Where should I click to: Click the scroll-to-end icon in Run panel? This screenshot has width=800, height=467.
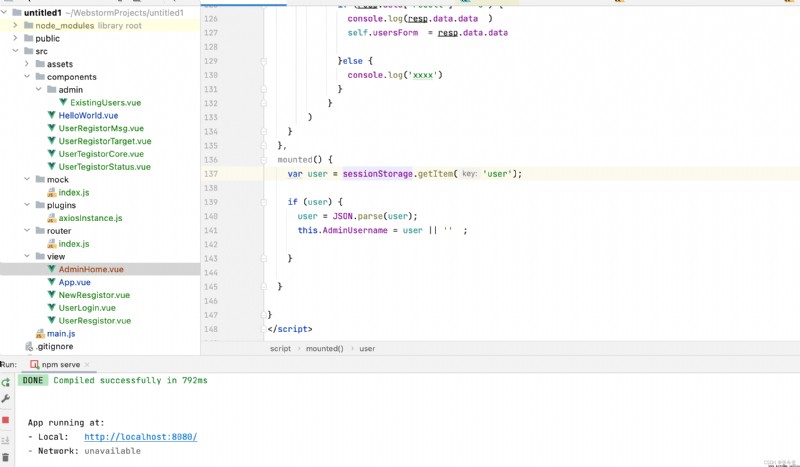(x=6, y=440)
